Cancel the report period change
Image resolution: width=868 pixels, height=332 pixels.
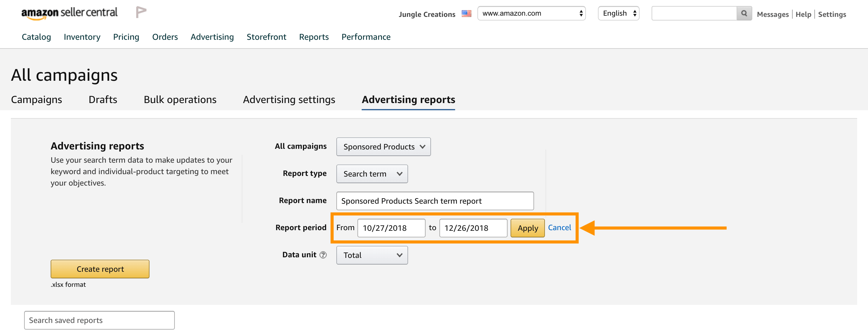(559, 228)
